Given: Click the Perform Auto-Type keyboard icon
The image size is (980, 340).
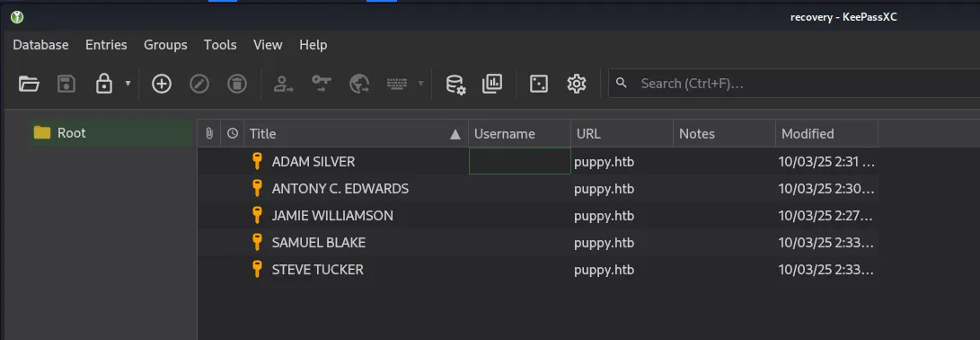Looking at the screenshot, I should [397, 84].
